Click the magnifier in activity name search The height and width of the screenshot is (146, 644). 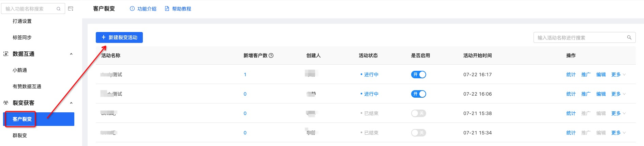coord(629,37)
